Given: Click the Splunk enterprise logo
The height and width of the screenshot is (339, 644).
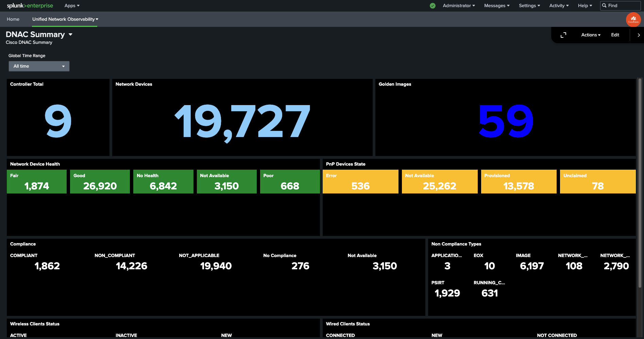Looking at the screenshot, I should (30, 5).
